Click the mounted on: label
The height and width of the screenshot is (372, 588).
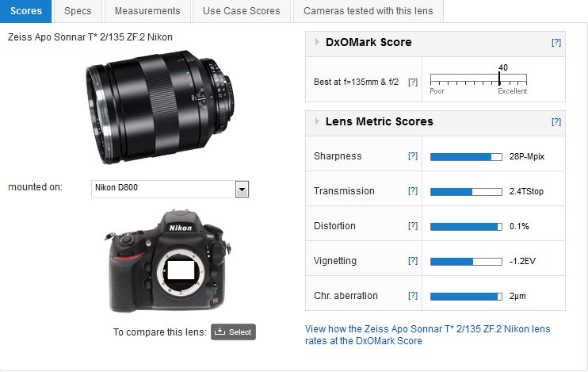tap(35, 187)
